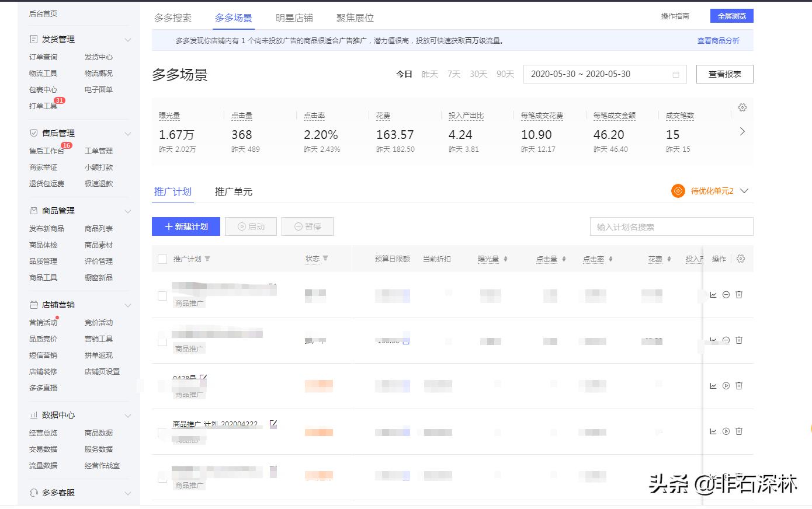This screenshot has width=812, height=509.
Task: Delete the second campaign via trash icon
Action: [x=739, y=340]
